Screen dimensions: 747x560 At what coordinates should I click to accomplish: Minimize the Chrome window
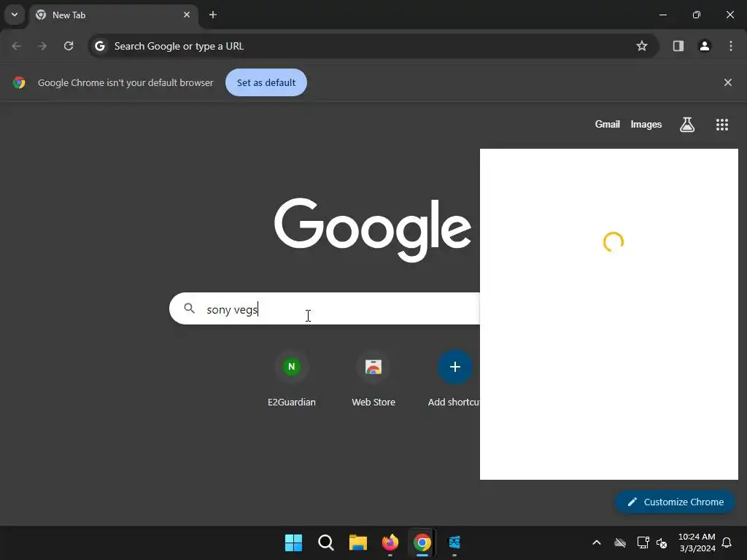tap(662, 15)
